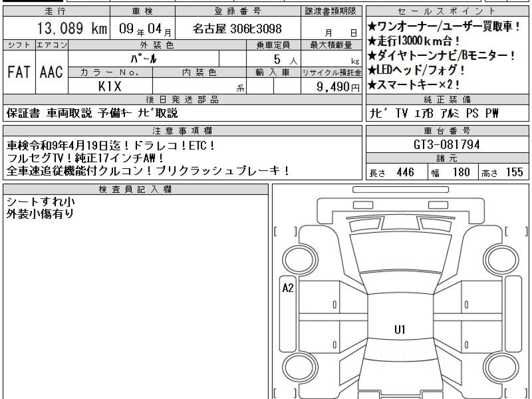Select registration number 名古屋 306ヒ3098

pyautogui.click(x=238, y=29)
